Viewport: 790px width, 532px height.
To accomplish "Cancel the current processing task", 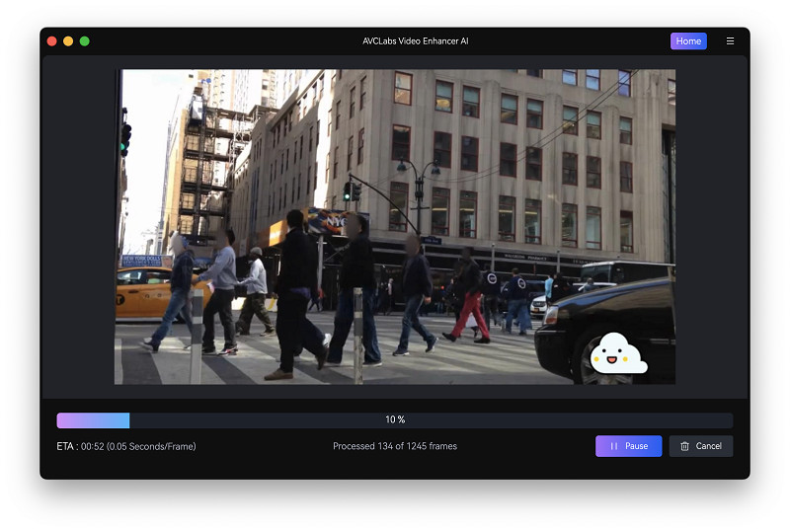I will coord(700,446).
